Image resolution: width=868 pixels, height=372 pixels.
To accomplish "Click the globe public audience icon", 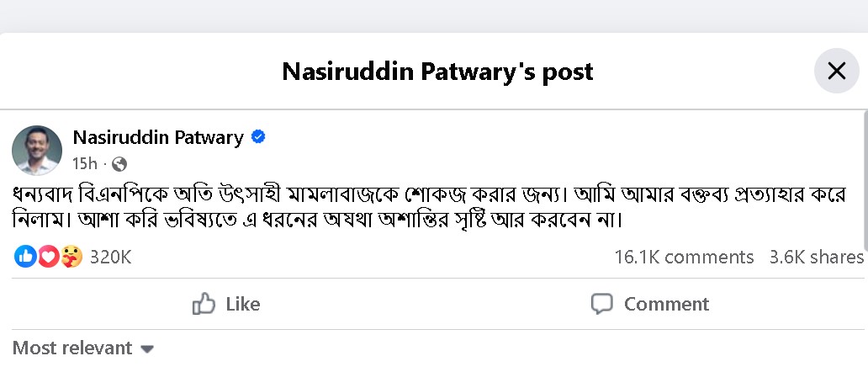I will 119,163.
